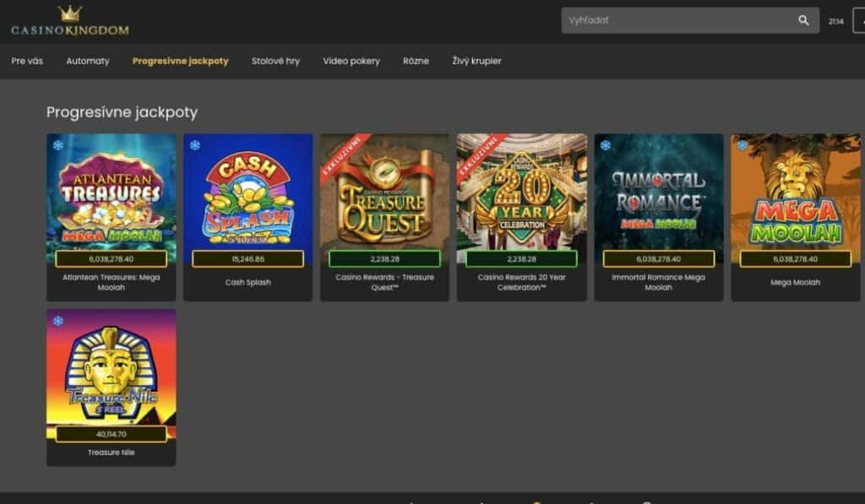Click snowflake icon on Treasure Nile tile
This screenshot has width=865, height=504.
tap(58, 322)
